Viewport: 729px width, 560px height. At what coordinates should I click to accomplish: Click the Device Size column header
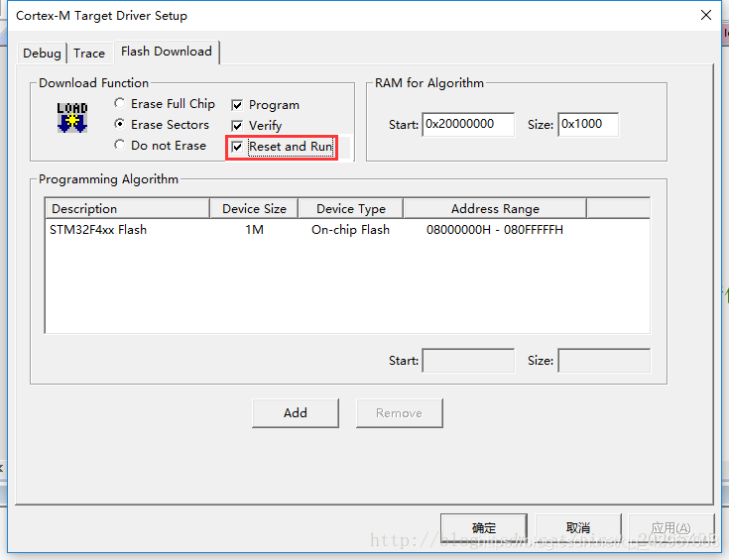click(254, 209)
